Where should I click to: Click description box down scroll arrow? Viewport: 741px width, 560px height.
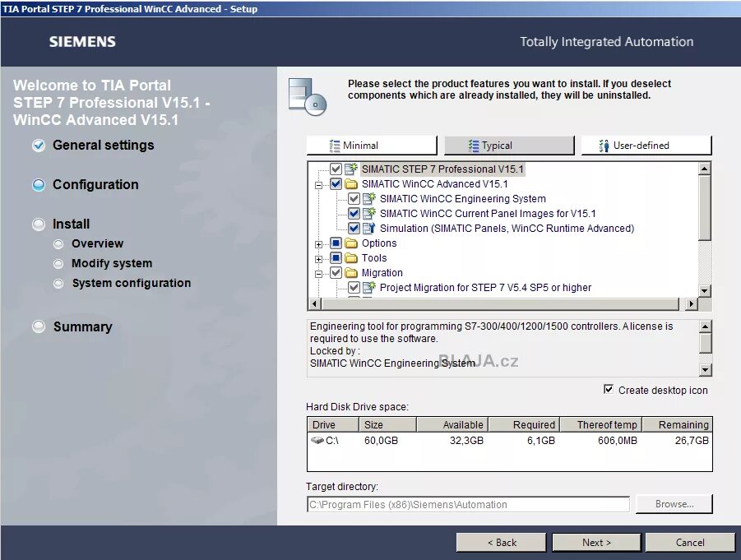[x=705, y=369]
